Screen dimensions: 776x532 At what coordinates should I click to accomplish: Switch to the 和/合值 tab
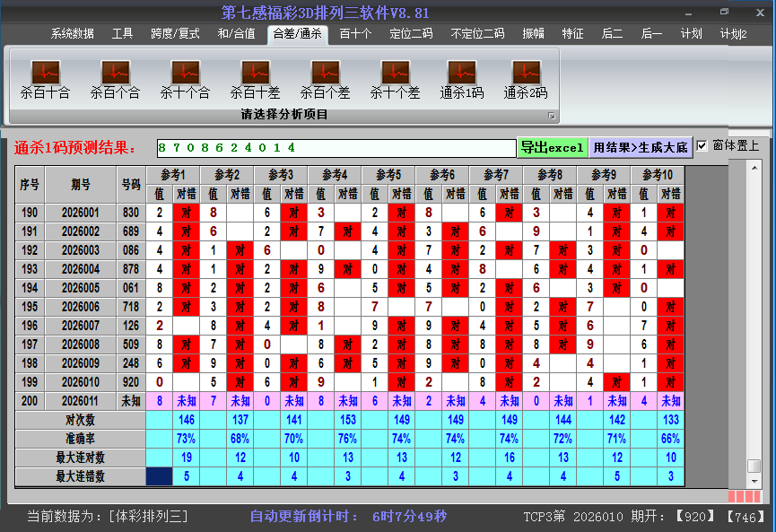(x=236, y=34)
